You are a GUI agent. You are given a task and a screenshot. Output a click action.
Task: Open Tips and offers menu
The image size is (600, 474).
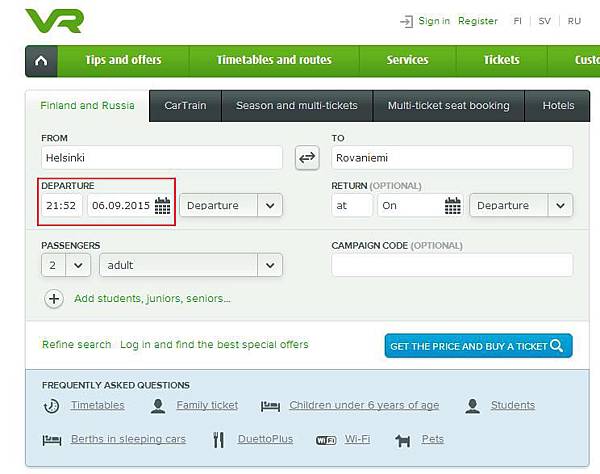[x=123, y=60]
